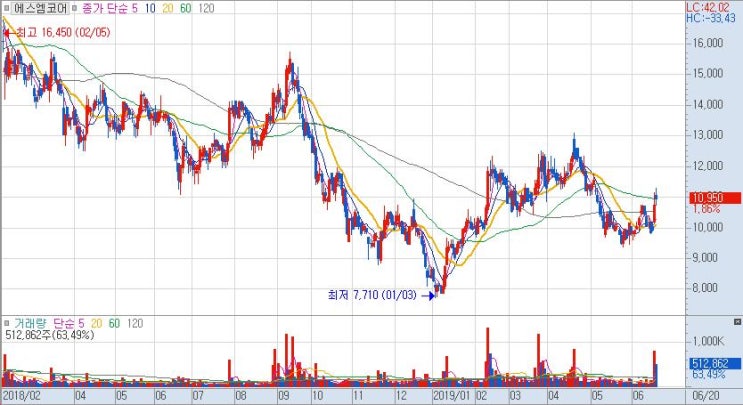
Task: Click the 09 month marker for 2018
Action: 283,396
